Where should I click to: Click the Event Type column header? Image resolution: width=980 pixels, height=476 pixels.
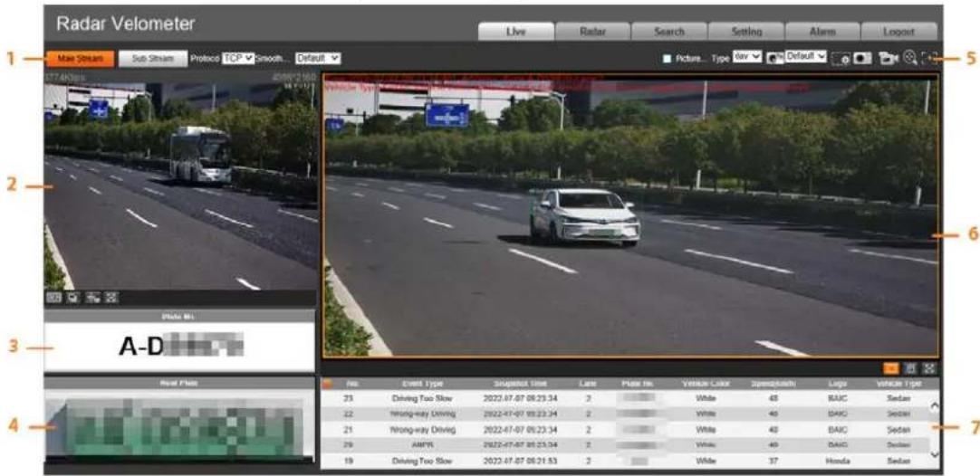pos(423,384)
